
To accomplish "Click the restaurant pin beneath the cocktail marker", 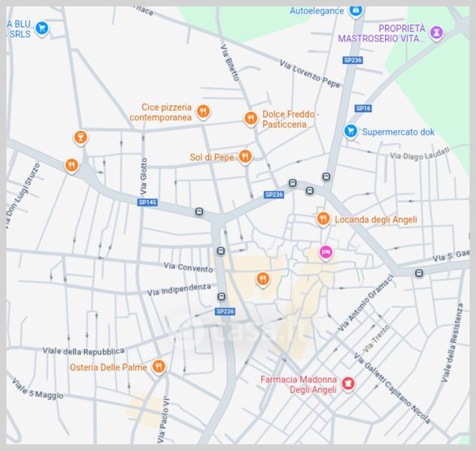I will click(71, 165).
